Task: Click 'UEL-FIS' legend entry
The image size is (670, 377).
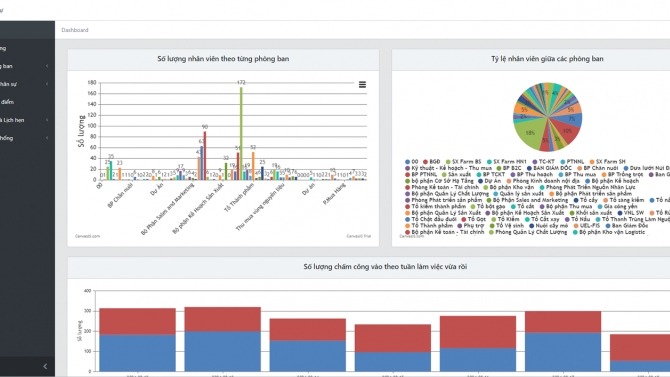Action: (x=587, y=226)
